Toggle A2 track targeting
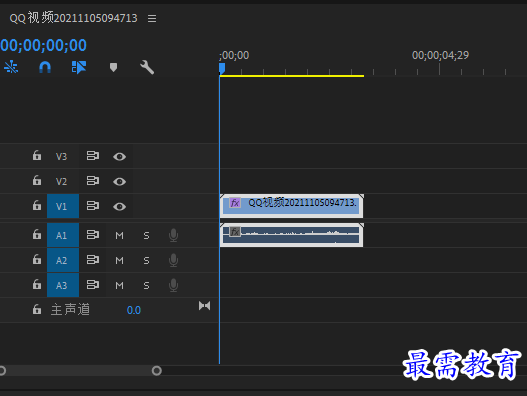This screenshot has width=527, height=396. click(63, 260)
